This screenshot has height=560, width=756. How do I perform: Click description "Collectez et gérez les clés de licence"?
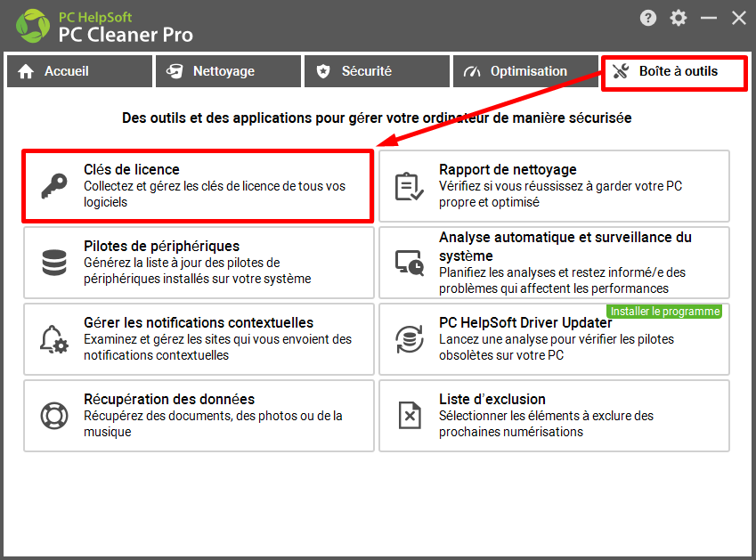[x=215, y=194]
